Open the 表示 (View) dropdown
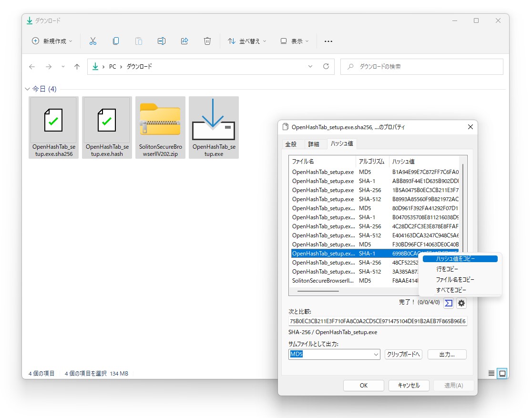The height and width of the screenshot is (418, 532). click(294, 41)
